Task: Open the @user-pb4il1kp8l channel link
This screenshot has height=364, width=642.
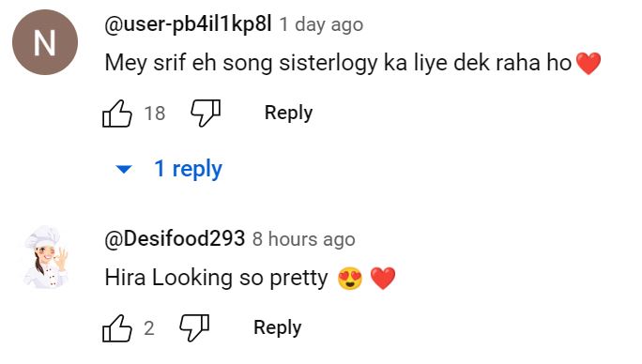Action: tap(188, 24)
